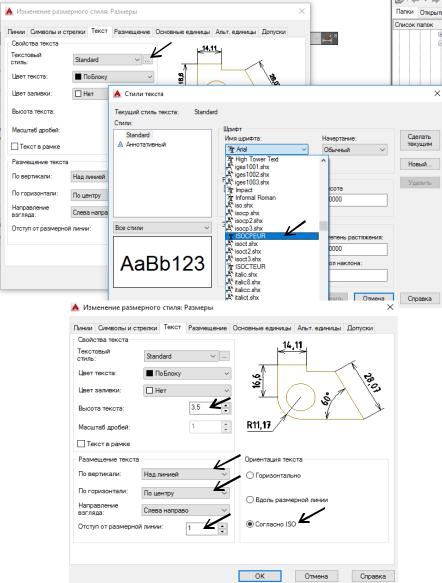Click black color swatch in Цвет текста, lower dialog

tap(150, 373)
